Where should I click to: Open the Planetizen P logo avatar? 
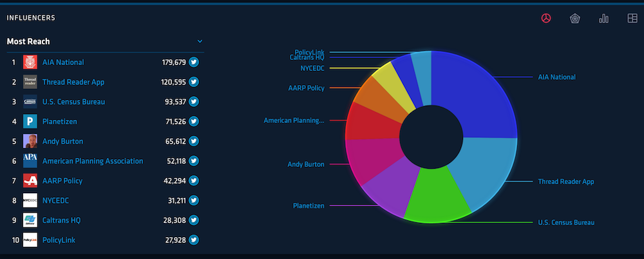pyautogui.click(x=30, y=121)
